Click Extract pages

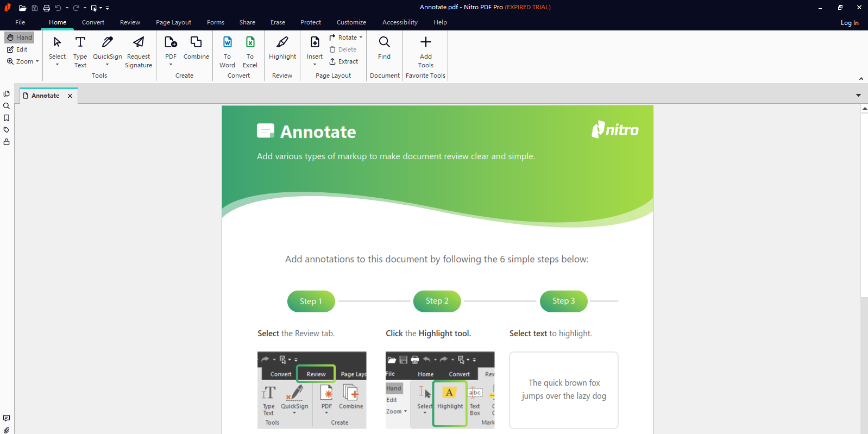click(344, 61)
